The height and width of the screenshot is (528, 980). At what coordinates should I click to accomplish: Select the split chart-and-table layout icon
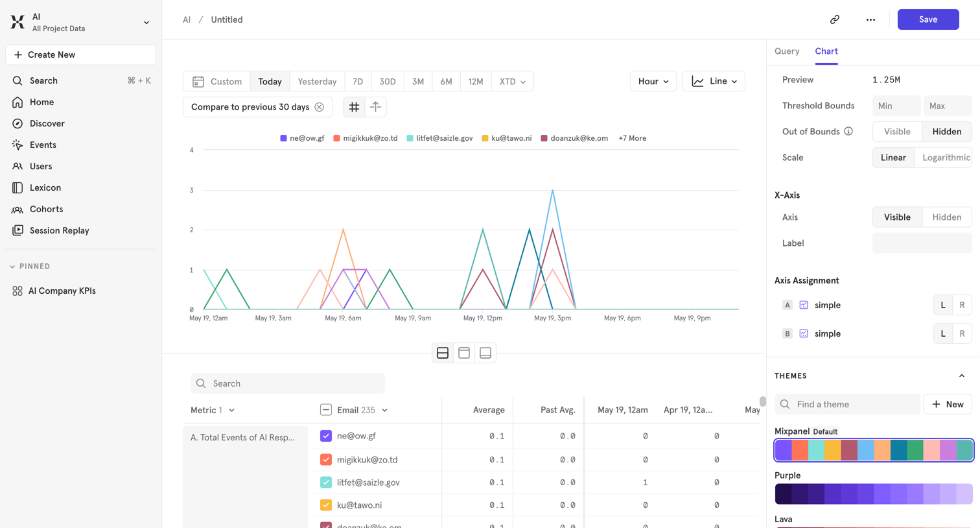pos(443,353)
